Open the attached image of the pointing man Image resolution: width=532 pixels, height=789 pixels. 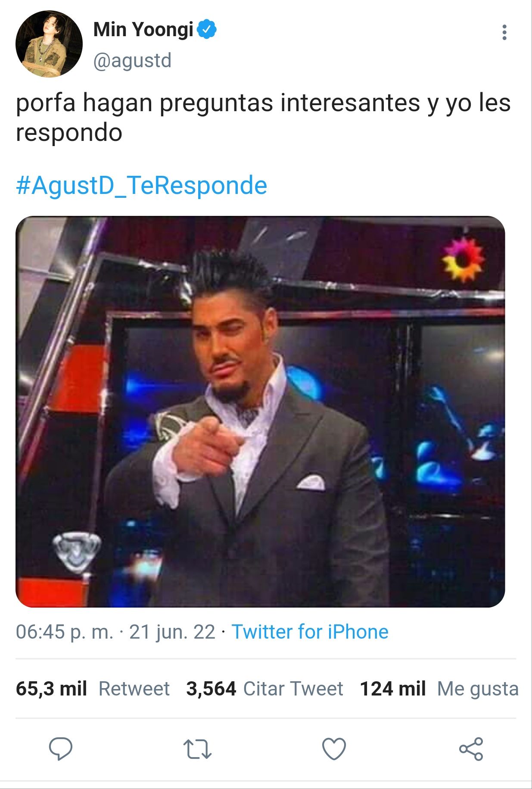pyautogui.click(x=260, y=412)
